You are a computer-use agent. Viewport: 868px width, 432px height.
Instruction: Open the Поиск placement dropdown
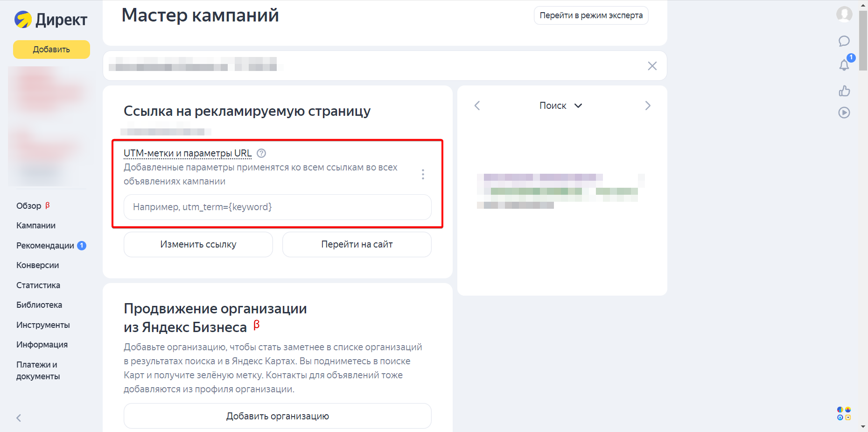pos(561,105)
